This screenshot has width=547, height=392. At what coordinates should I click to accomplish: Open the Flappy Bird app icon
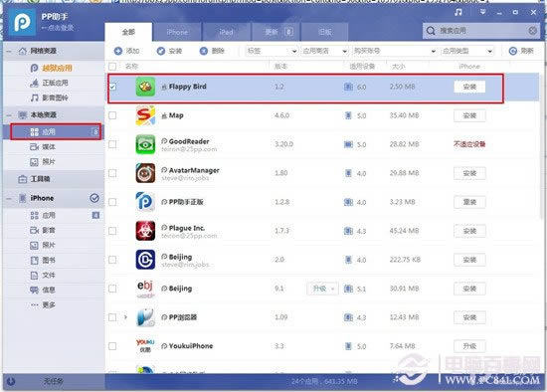click(x=145, y=87)
